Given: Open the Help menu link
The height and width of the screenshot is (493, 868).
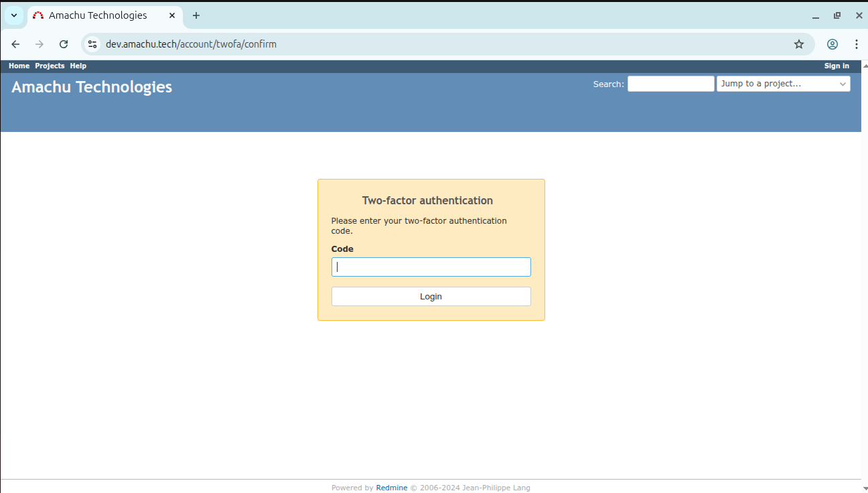Looking at the screenshot, I should (x=78, y=66).
